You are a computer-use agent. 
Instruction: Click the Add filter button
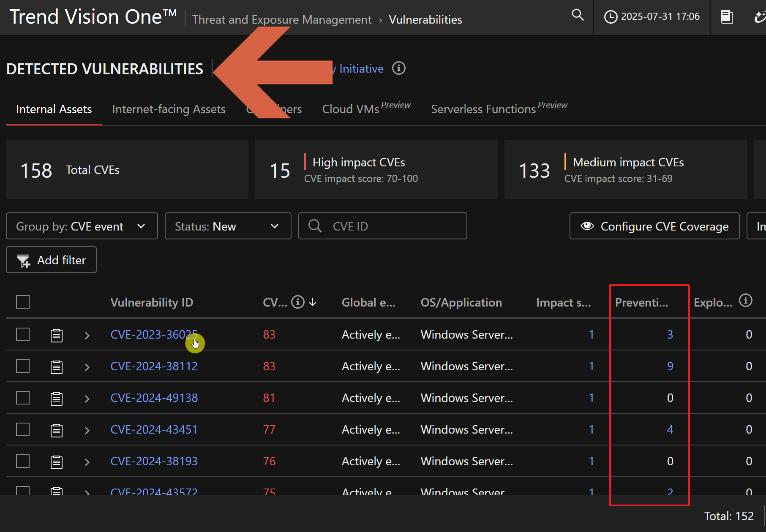51,260
